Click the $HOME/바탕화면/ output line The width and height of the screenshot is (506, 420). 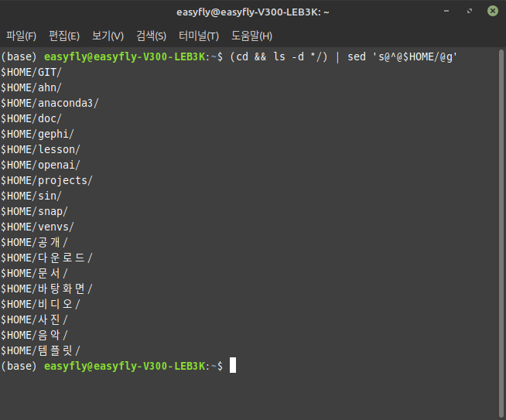pyautogui.click(x=46, y=289)
